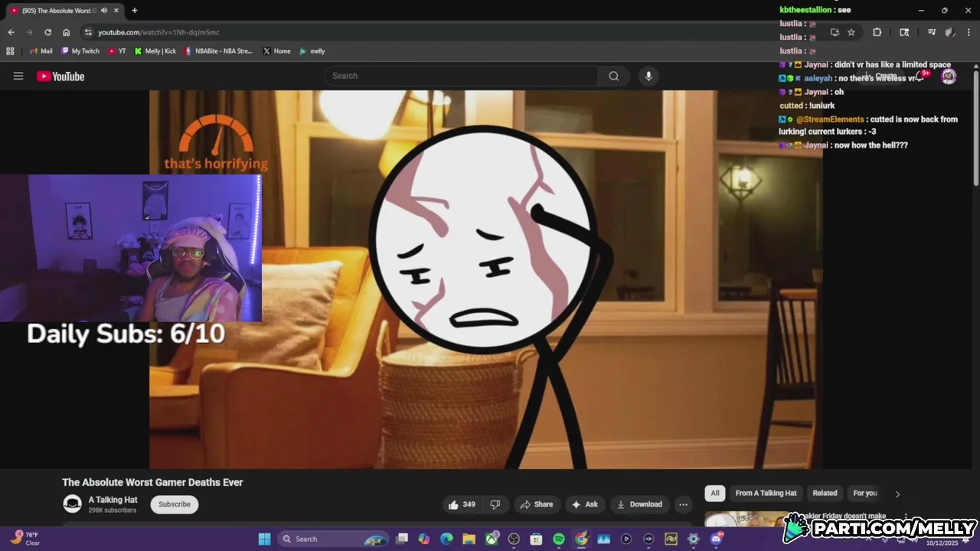The image size is (980, 551).
Task: Close The Absolute Worst browser tab
Action: (x=117, y=11)
